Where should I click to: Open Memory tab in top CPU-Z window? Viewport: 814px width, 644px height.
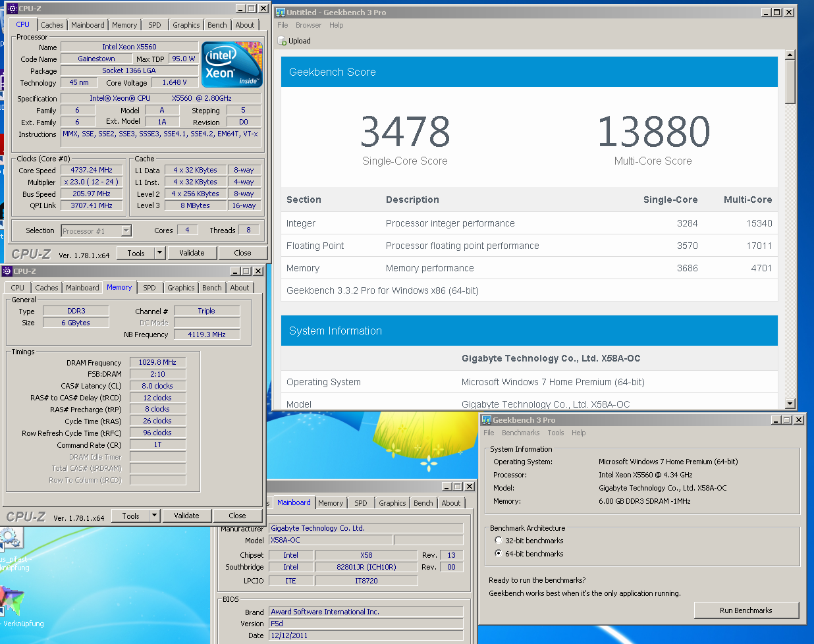click(x=124, y=25)
